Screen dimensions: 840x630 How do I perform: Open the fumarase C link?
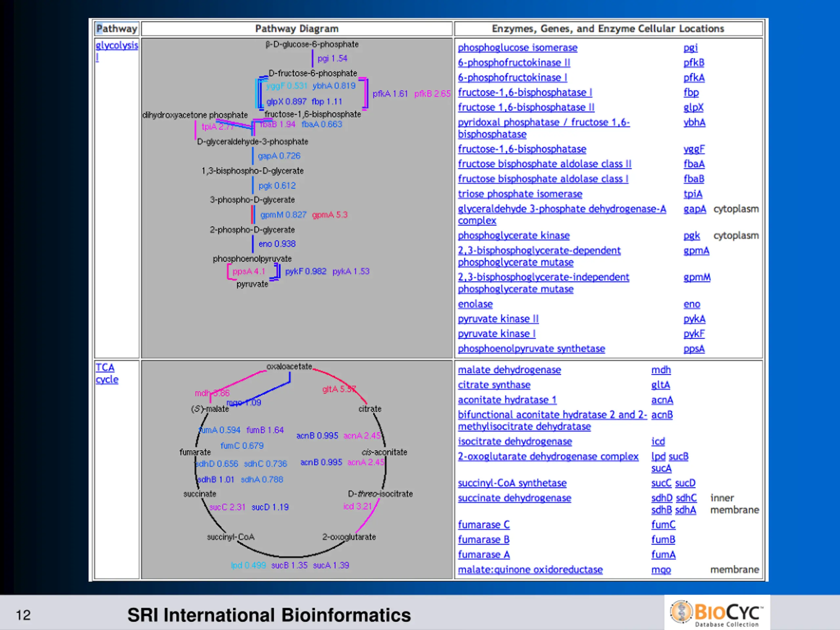pos(483,525)
